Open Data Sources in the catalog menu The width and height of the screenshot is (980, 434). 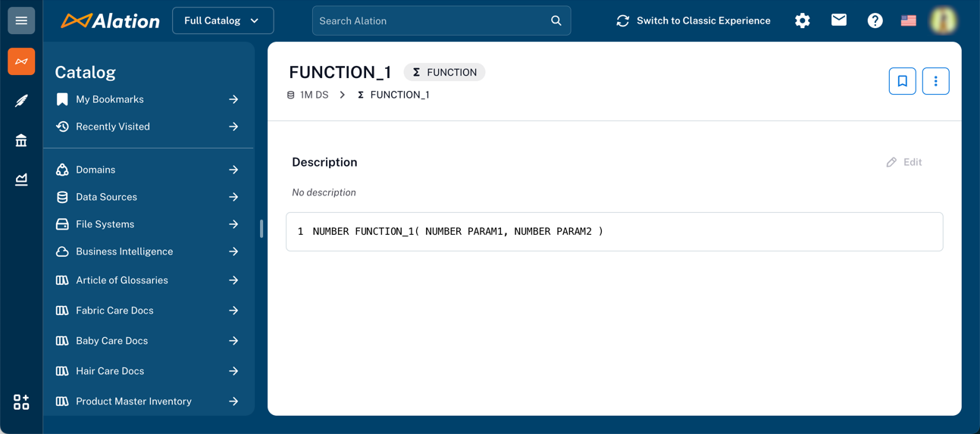tap(106, 197)
